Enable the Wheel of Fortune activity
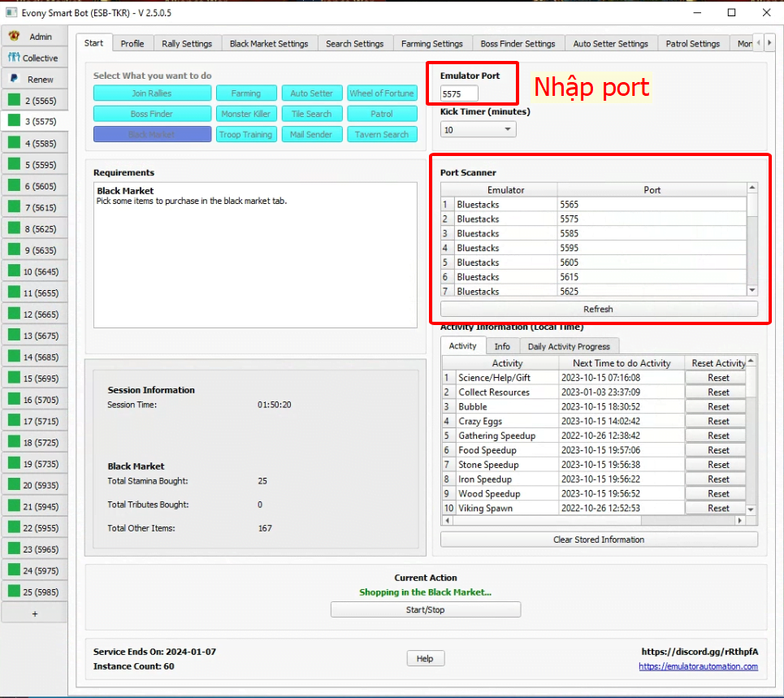The image size is (784, 698). coord(382,93)
